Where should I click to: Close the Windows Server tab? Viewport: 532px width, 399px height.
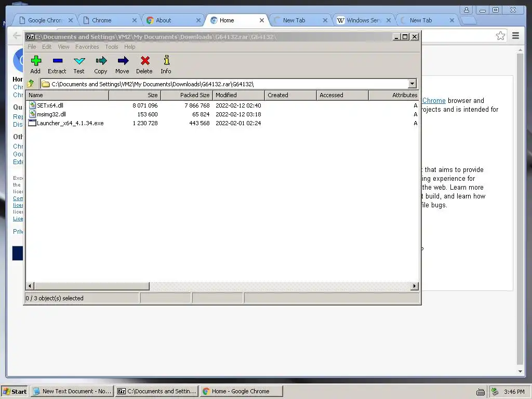pos(389,20)
